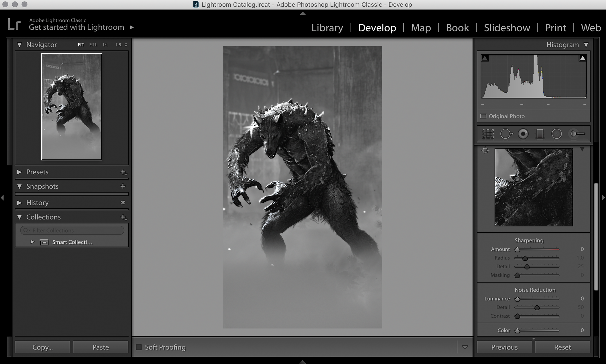Open the Map module
This screenshot has height=364, width=606.
click(x=421, y=28)
